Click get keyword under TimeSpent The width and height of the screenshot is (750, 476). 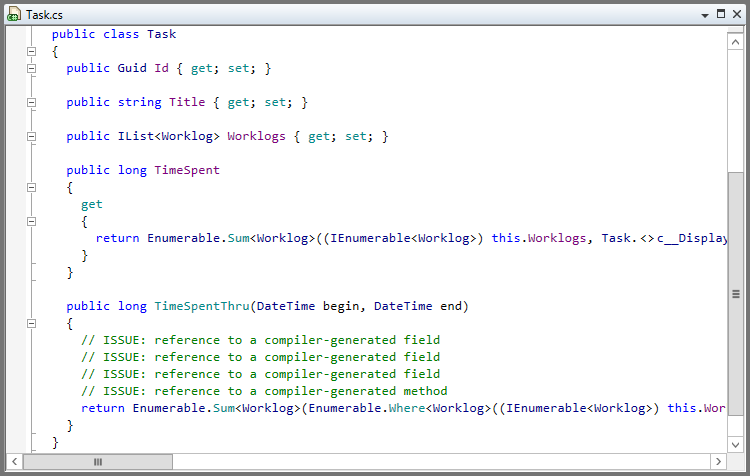pos(91,205)
